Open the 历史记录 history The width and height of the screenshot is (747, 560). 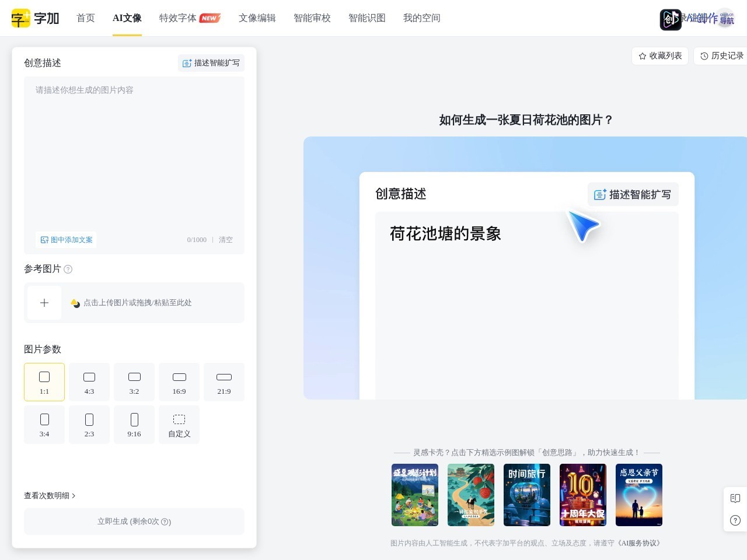click(721, 56)
